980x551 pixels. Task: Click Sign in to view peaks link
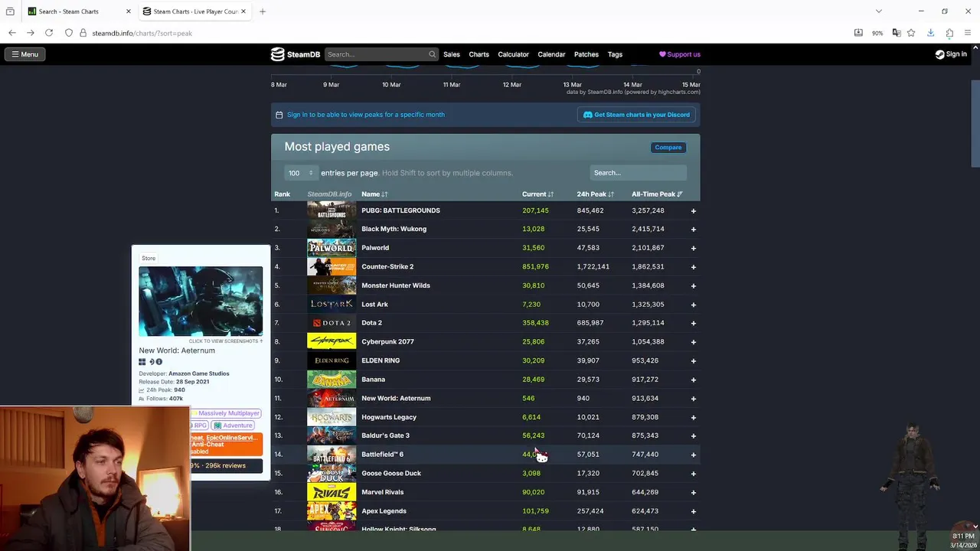tap(366, 115)
